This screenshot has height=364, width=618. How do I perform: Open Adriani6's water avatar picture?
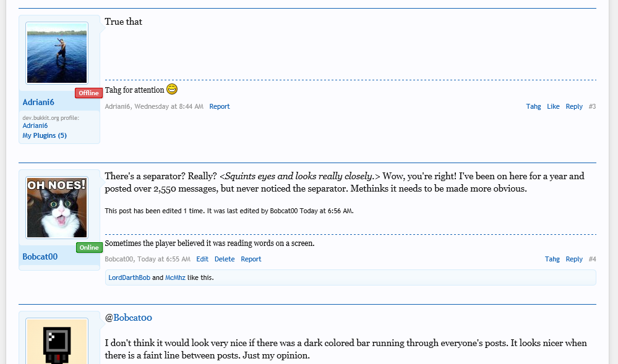(57, 53)
